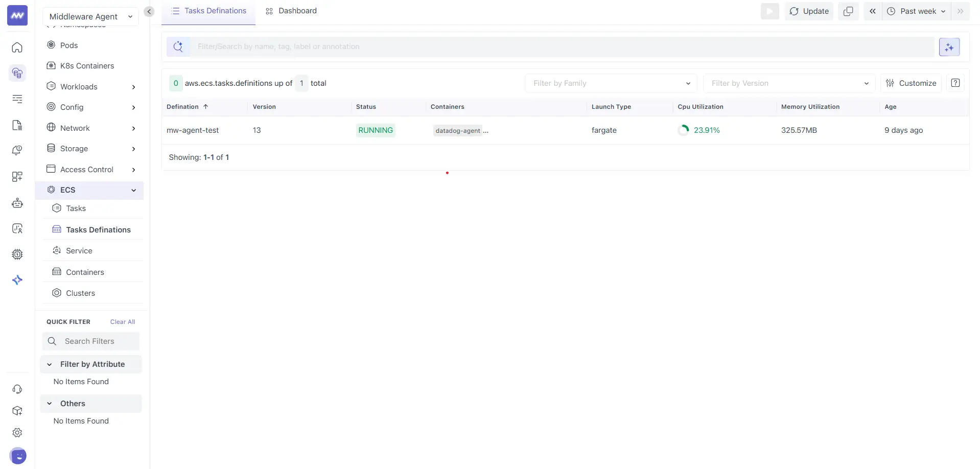
Task: Open the Alerts bell icon in sidebar
Action: tap(17, 150)
